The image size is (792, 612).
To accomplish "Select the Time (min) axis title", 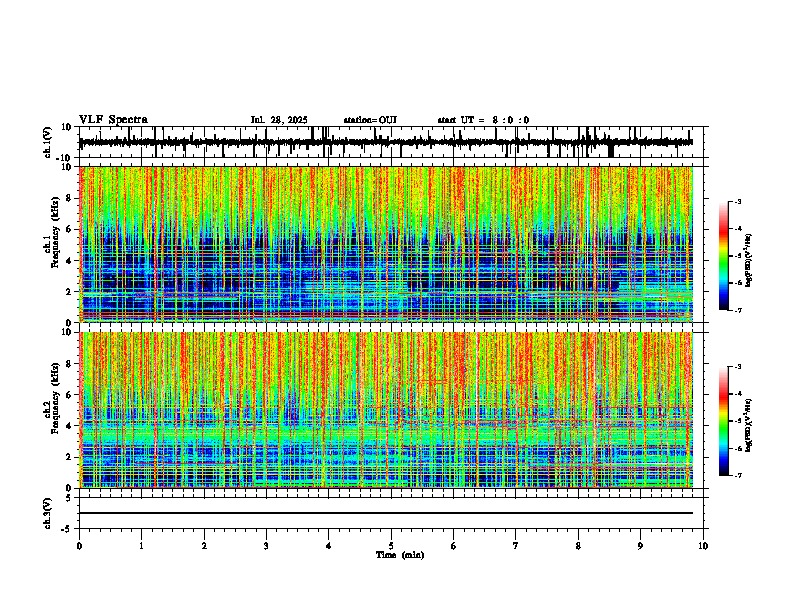I will tap(400, 555).
